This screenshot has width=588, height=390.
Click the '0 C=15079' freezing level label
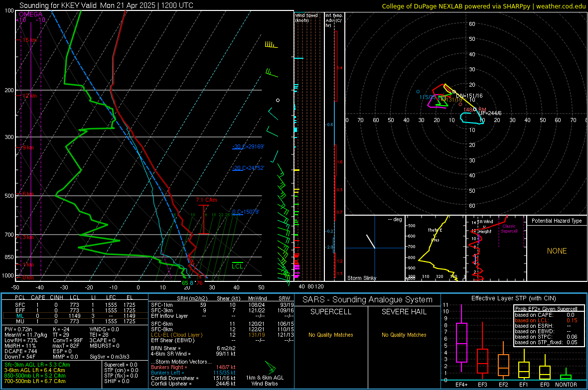coord(246,212)
